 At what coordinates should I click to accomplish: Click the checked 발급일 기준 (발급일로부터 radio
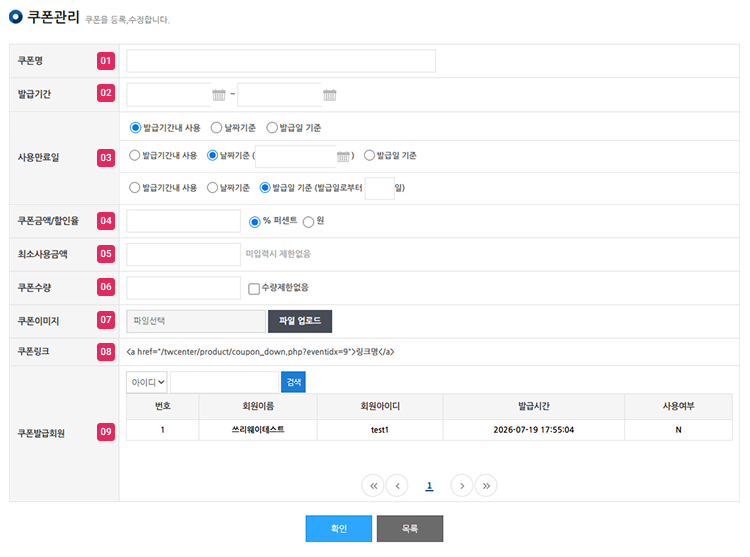coord(265,188)
